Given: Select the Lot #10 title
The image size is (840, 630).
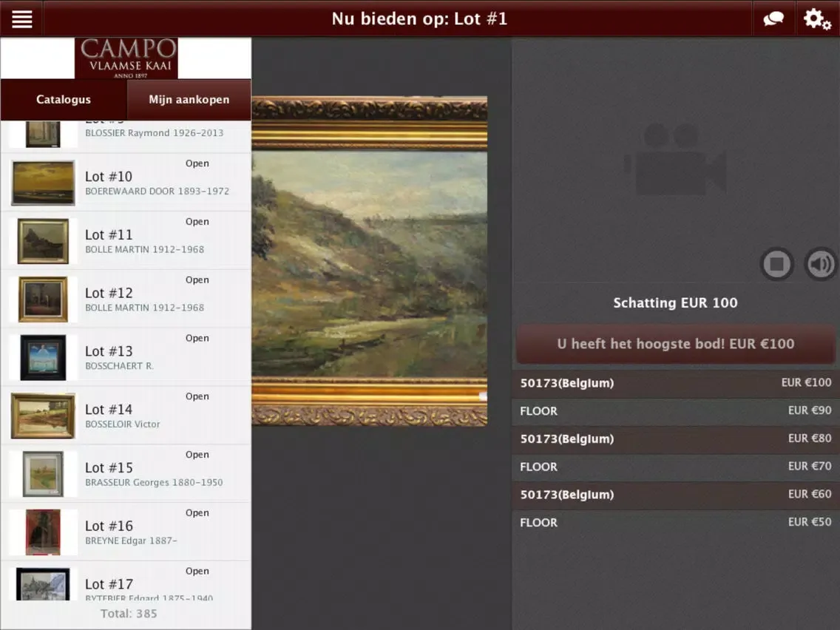Looking at the screenshot, I should pos(109,177).
